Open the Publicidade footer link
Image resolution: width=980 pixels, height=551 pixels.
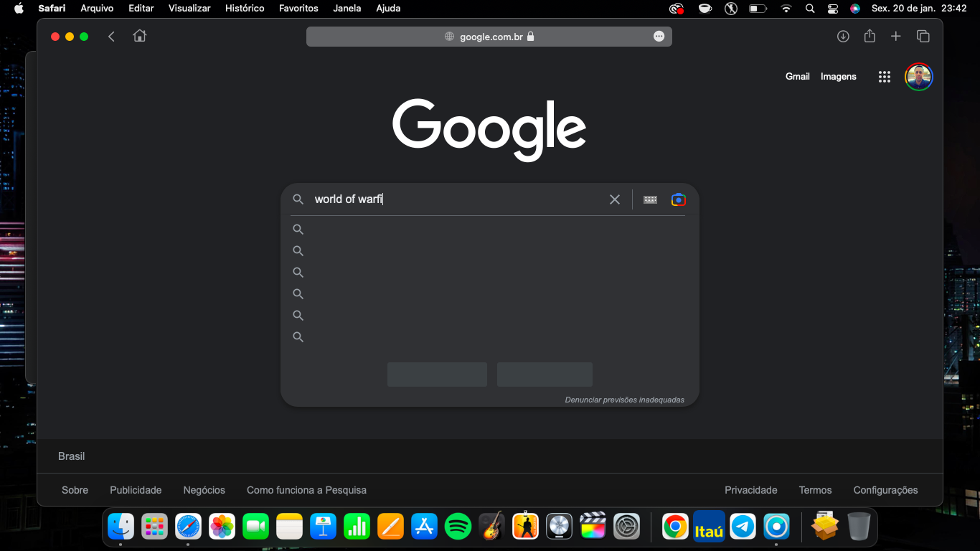136,490
